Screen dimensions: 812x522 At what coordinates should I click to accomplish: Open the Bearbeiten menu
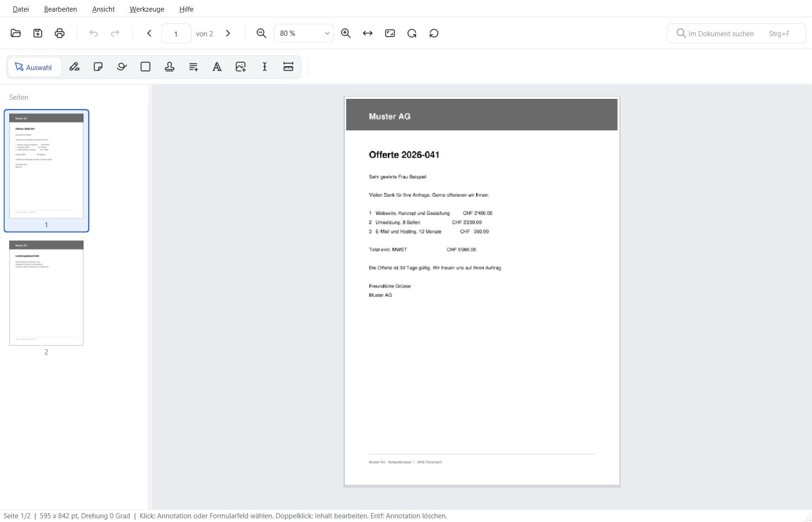point(60,9)
